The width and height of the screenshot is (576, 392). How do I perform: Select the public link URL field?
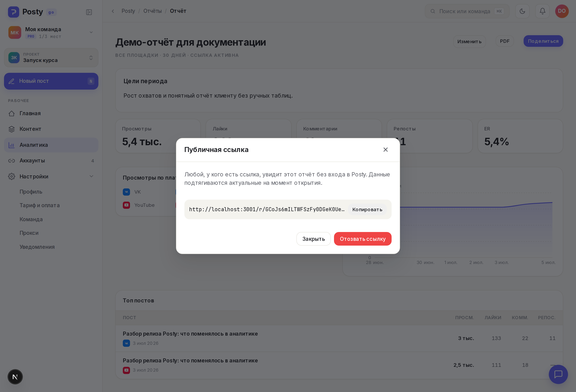(267, 209)
